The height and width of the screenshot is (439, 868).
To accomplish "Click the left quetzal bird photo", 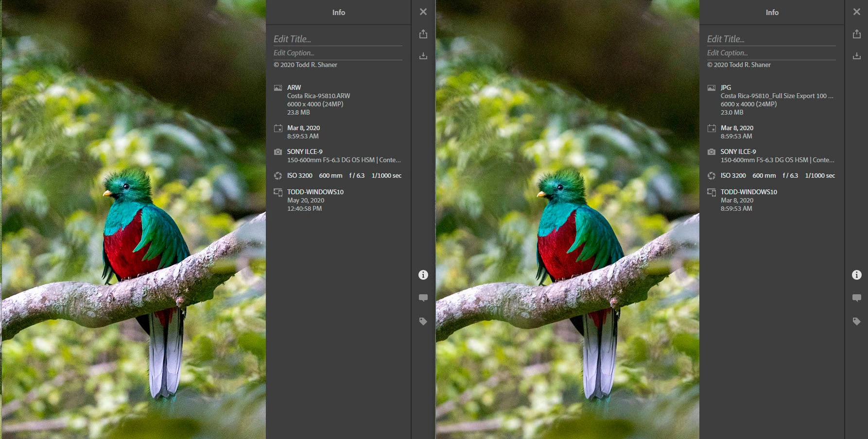I will pos(133,219).
